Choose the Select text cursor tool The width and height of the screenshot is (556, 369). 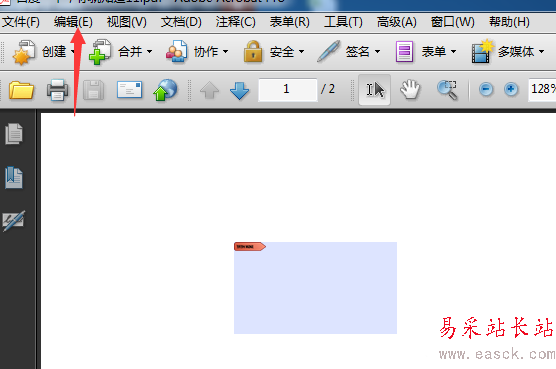(x=374, y=90)
